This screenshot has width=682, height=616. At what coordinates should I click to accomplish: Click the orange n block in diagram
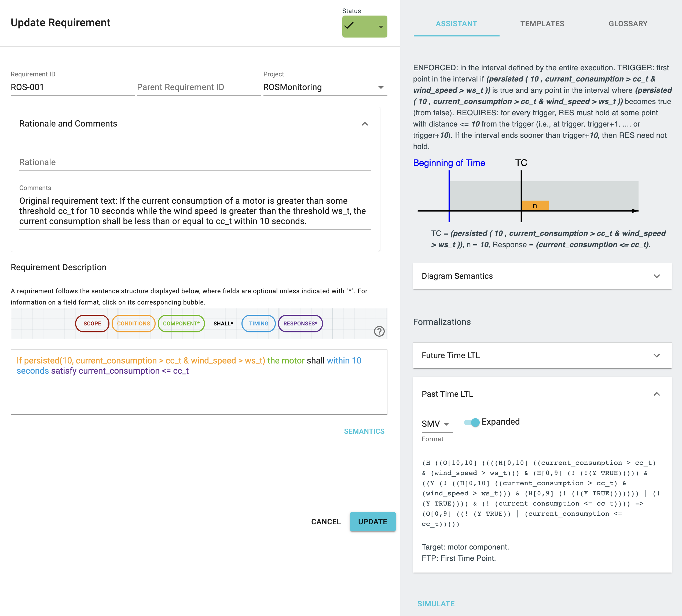click(535, 205)
